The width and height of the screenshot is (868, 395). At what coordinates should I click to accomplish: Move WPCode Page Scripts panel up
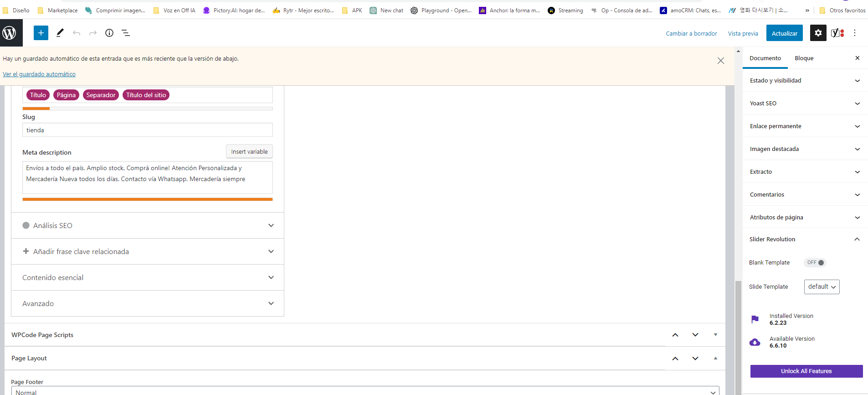pyautogui.click(x=675, y=335)
